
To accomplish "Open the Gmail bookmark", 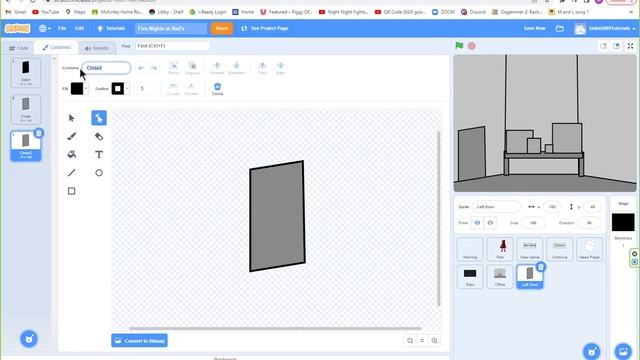I will click(x=16, y=12).
